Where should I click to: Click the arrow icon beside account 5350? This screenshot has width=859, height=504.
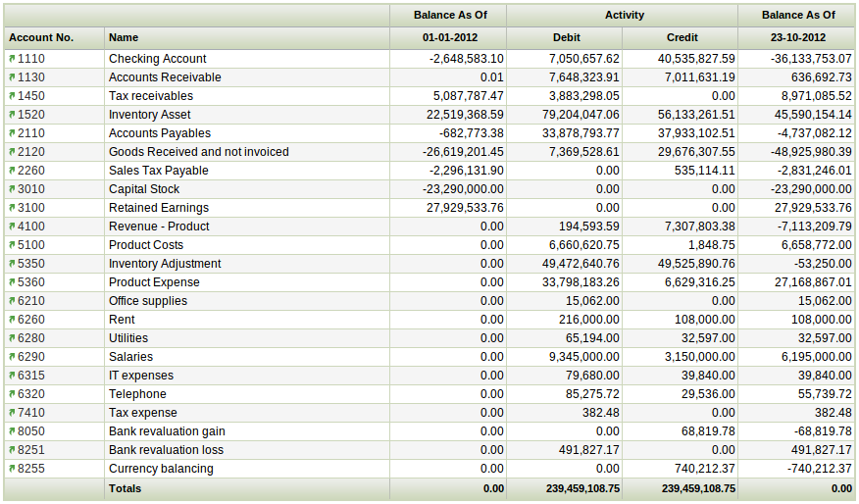coord(12,264)
